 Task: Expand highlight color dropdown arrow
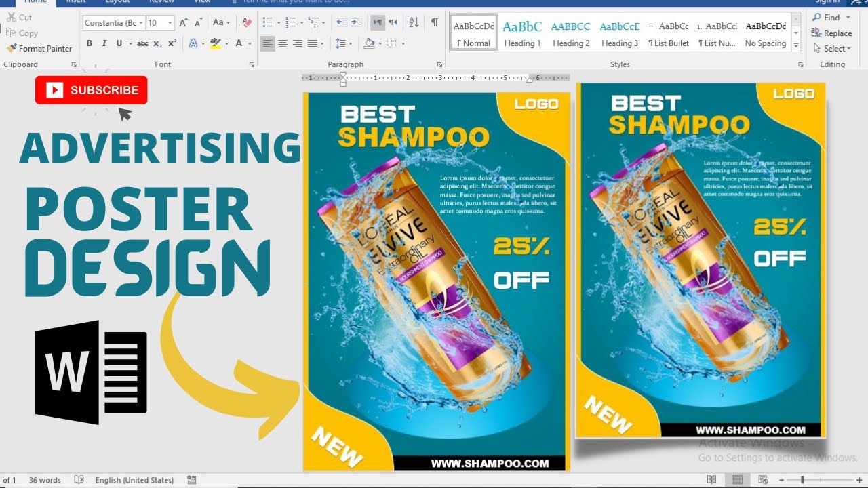click(227, 43)
